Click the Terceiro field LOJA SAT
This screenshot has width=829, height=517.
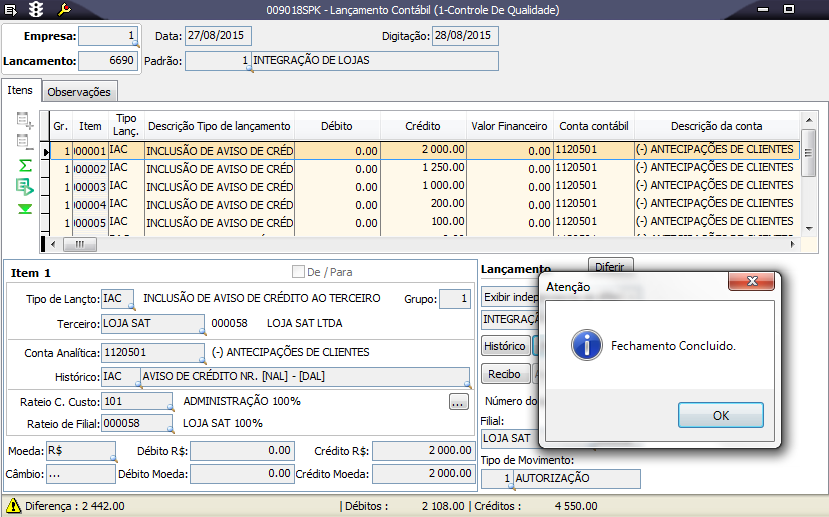point(152,324)
